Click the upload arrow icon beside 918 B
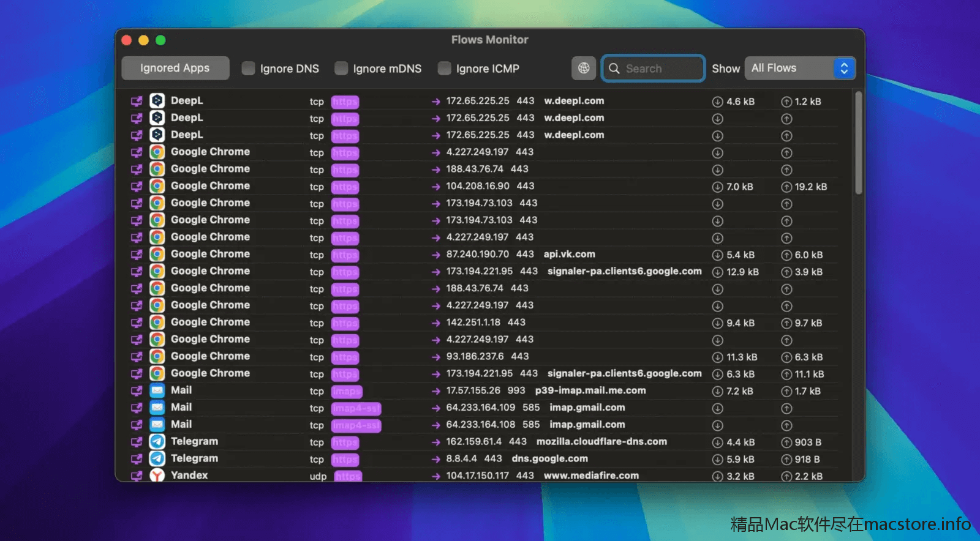Image resolution: width=980 pixels, height=541 pixels. pos(786,460)
